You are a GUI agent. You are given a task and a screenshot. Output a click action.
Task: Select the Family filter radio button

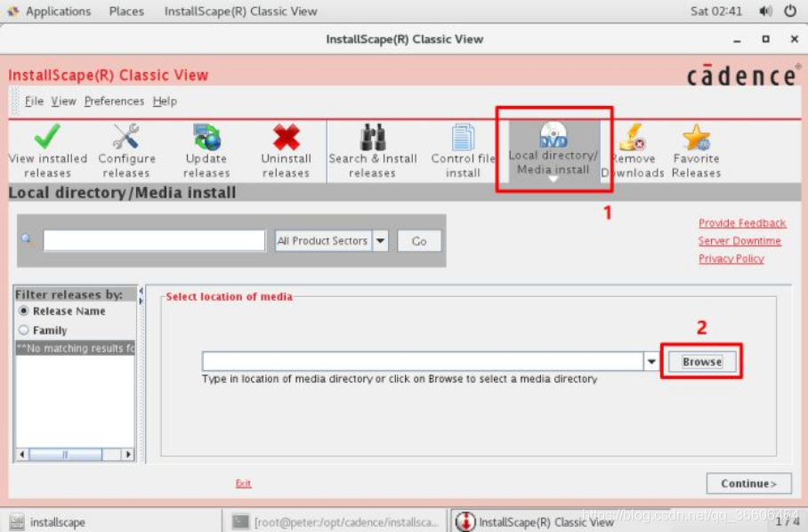point(24,330)
